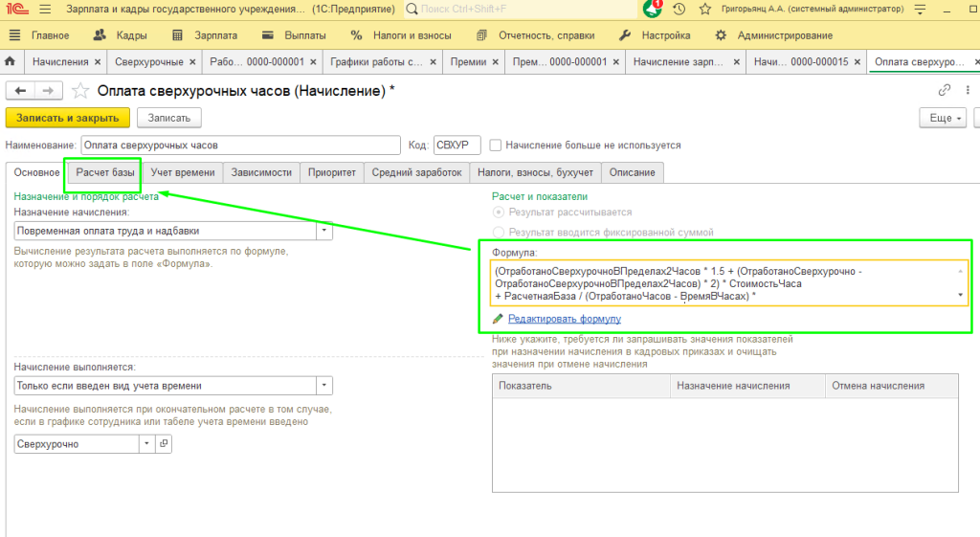Viewport: 980px width, 537px height.
Task: Click the Записать button
Action: (169, 118)
